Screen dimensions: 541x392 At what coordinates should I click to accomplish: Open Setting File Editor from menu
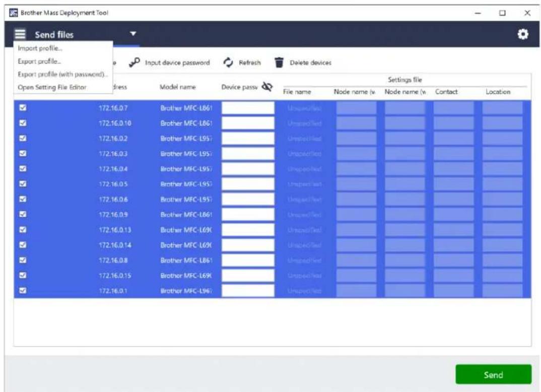(52, 87)
